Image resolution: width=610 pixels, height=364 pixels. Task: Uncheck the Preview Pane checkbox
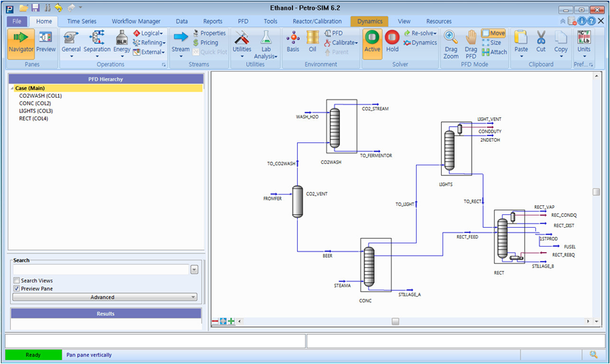[17, 289]
